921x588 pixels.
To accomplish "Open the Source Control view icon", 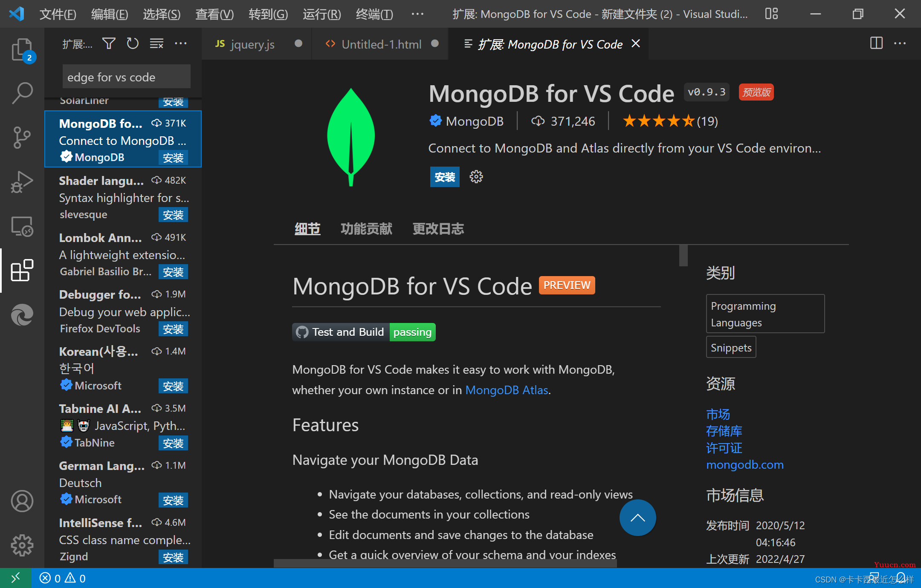I will (x=22, y=137).
